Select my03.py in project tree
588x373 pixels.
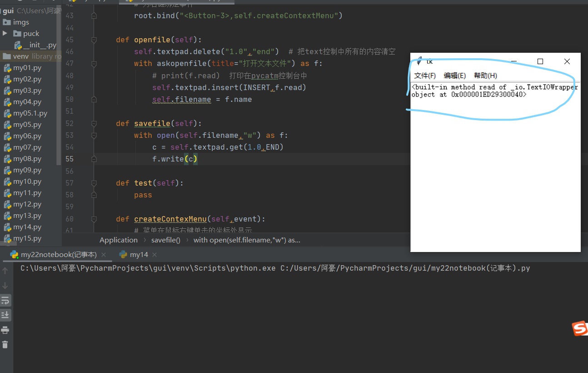point(27,91)
